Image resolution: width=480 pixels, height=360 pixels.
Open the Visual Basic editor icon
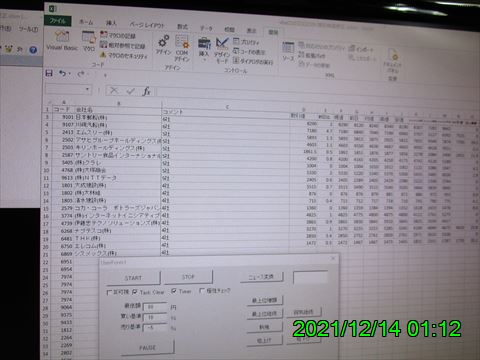(62, 36)
